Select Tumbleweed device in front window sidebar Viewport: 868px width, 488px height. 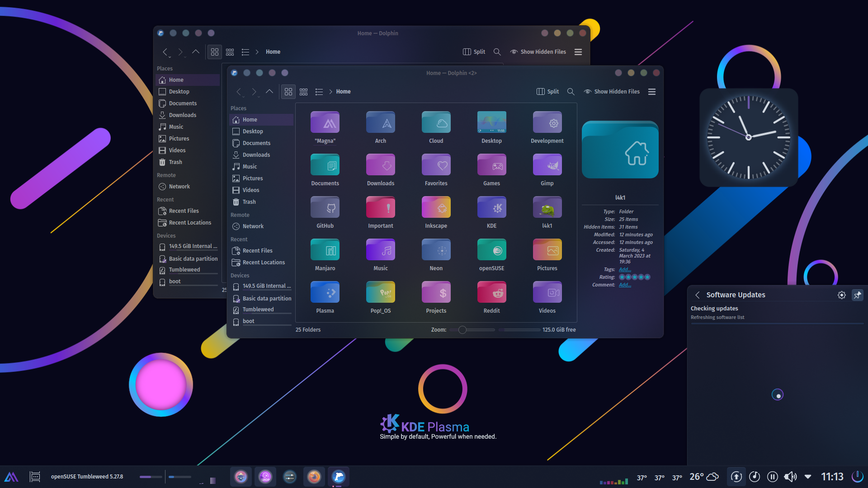261,310
